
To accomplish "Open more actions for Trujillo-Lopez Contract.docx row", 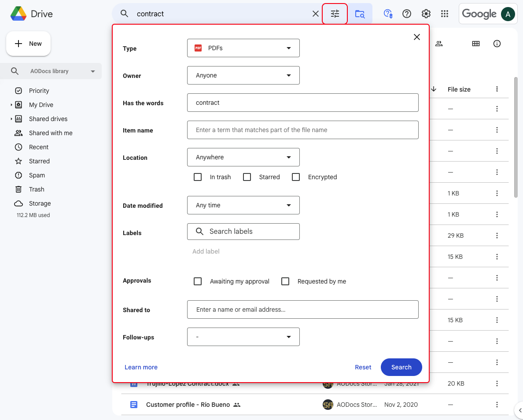I will (497, 383).
